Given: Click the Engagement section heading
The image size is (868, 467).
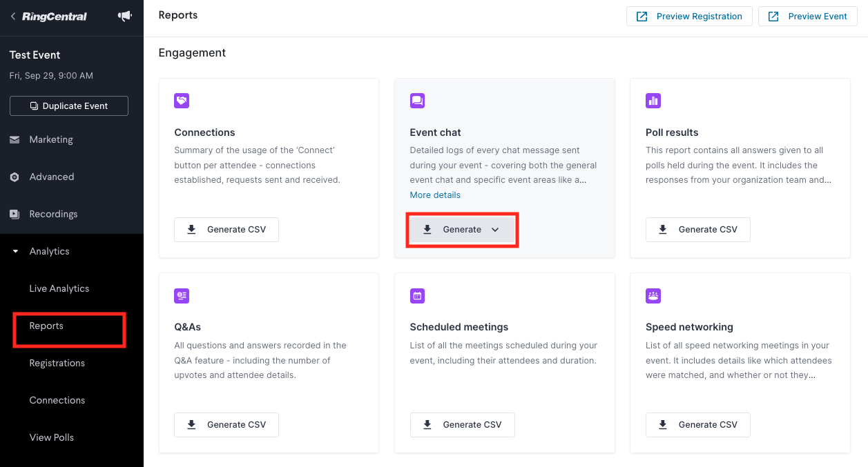Looking at the screenshot, I should point(192,52).
